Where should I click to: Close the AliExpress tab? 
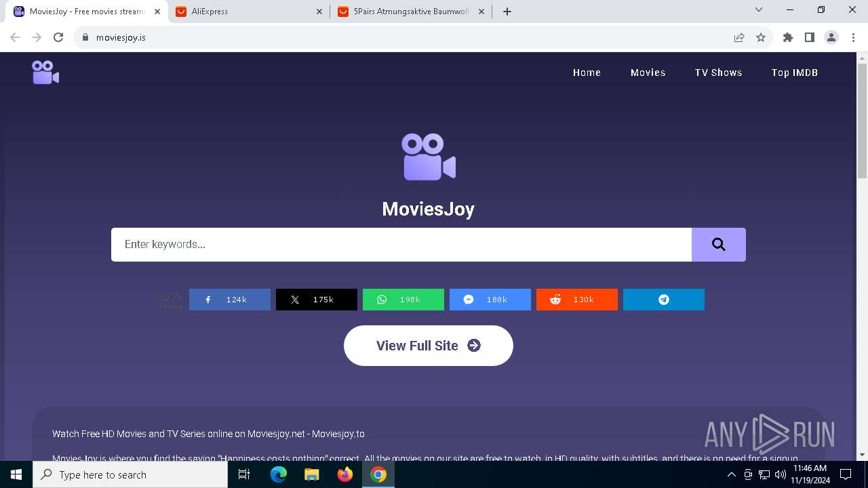click(320, 12)
